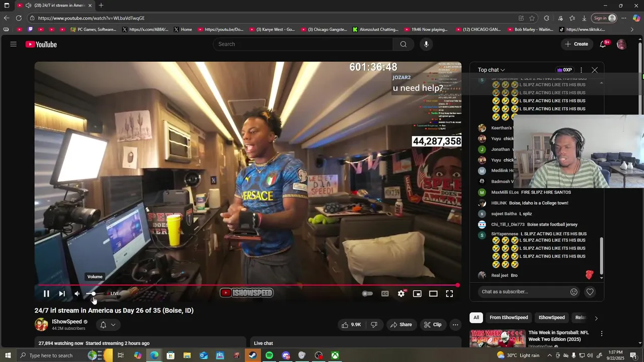The height and width of the screenshot is (362, 644).
Task: Open YouTube notifications bell
Action: pos(603,44)
